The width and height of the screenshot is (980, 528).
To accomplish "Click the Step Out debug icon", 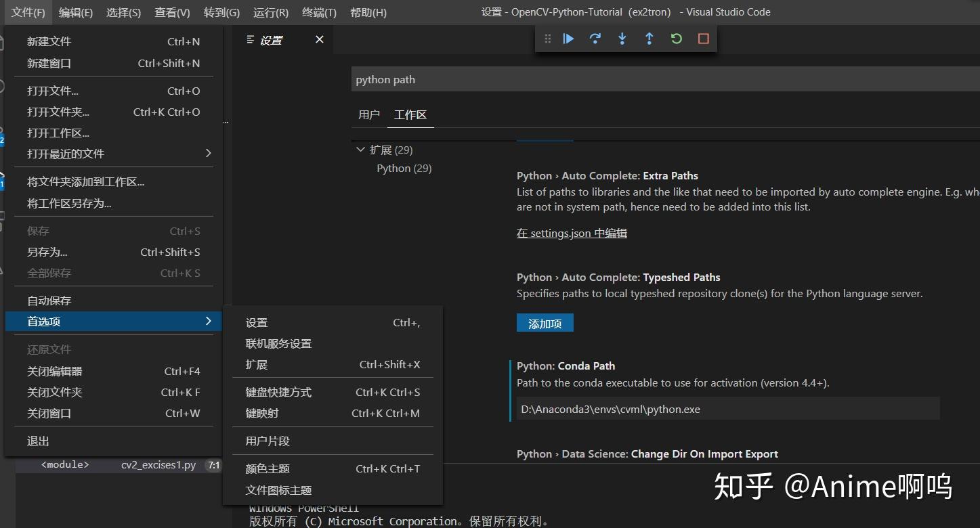I will [x=649, y=39].
